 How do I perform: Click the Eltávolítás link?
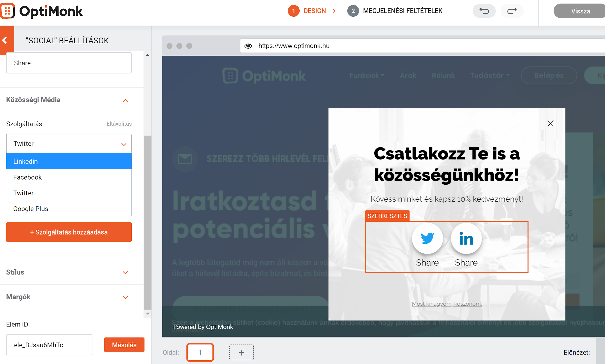pos(119,124)
